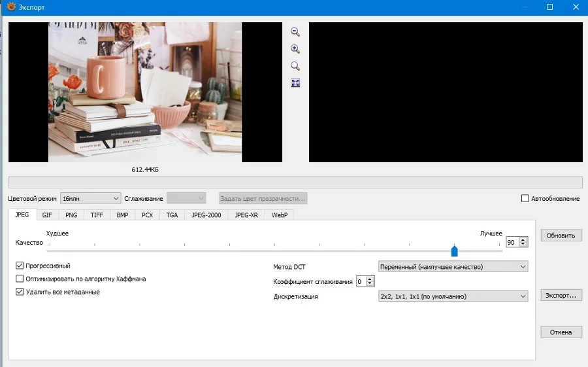This screenshot has width=588, height=367.
Task: Toggle the Прогрессивный checkbox
Action: [x=20, y=266]
